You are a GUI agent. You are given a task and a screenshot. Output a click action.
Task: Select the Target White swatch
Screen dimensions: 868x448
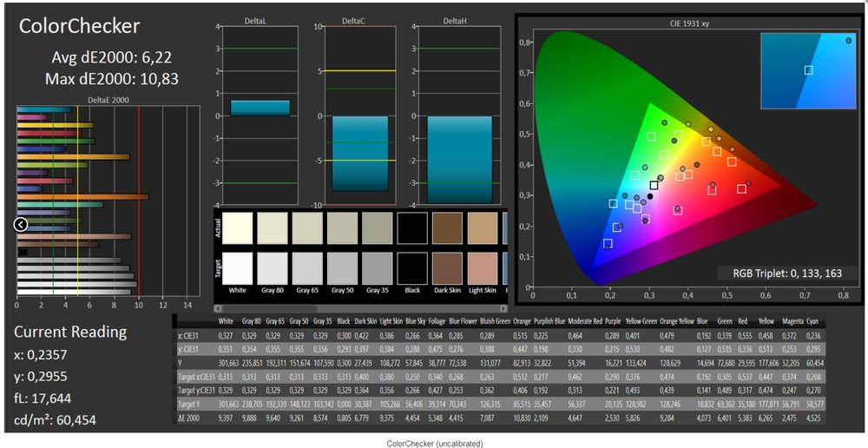point(237,268)
